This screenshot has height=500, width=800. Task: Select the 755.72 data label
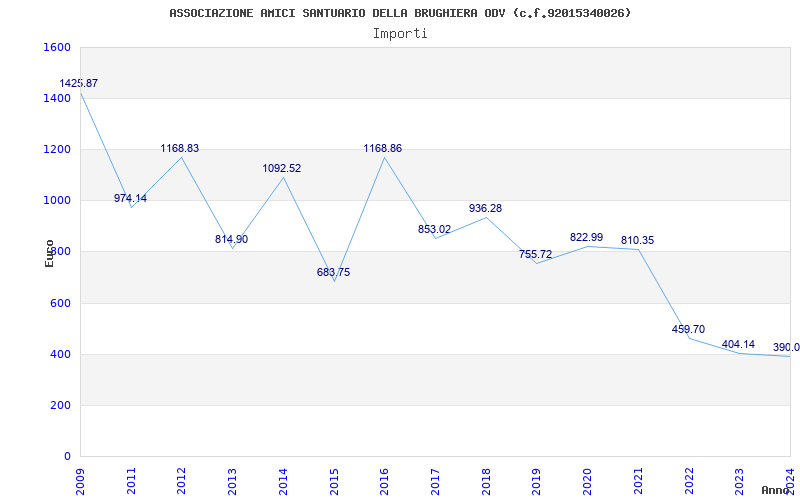535,254
